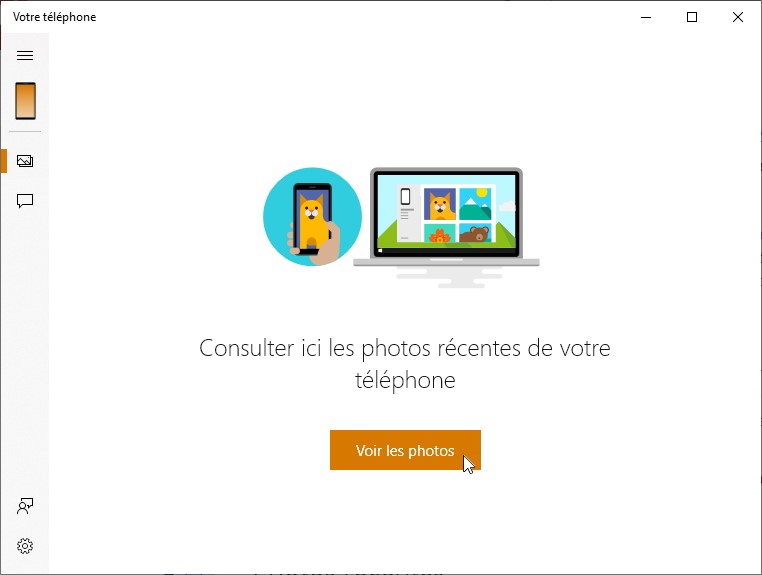
Task: Open the Messages section in sidebar
Action: click(x=25, y=201)
